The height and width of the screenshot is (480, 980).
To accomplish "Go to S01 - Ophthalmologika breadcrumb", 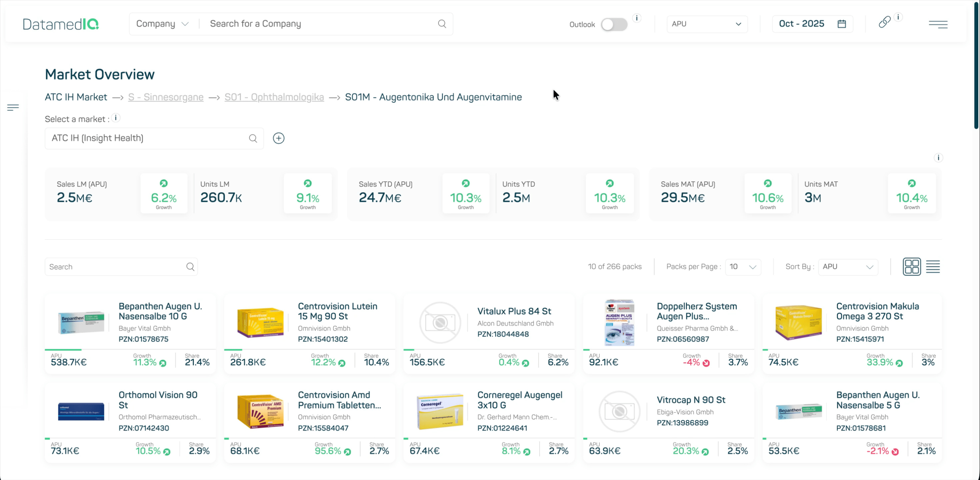I will pos(274,97).
